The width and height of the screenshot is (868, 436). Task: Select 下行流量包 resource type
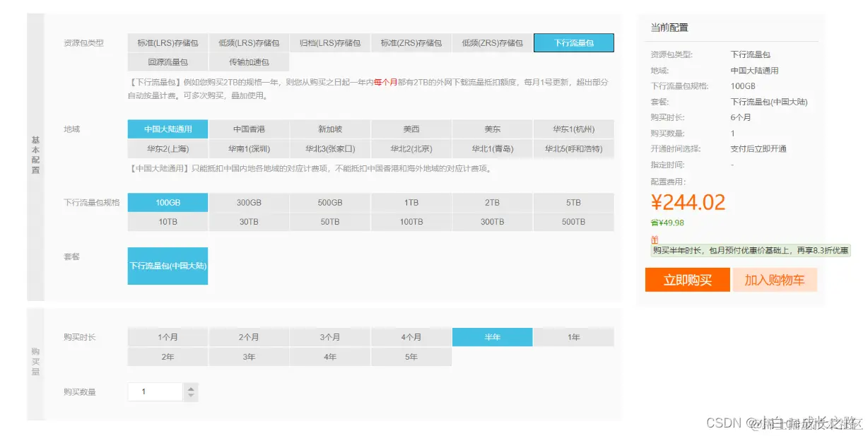tap(574, 43)
